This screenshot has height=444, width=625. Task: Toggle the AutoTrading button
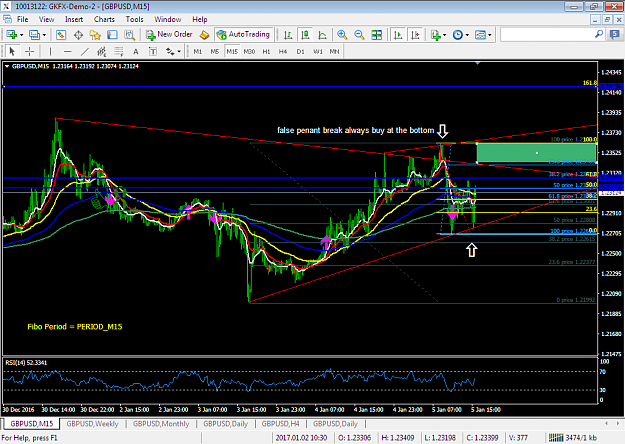244,35
